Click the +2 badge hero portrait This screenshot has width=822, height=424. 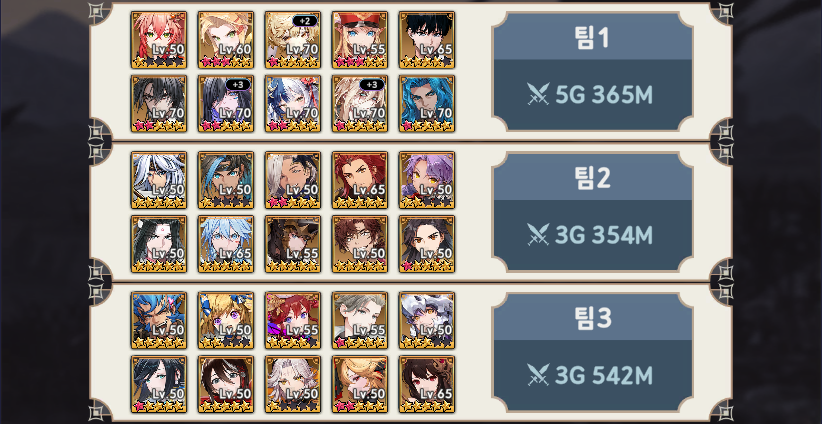click(x=293, y=40)
